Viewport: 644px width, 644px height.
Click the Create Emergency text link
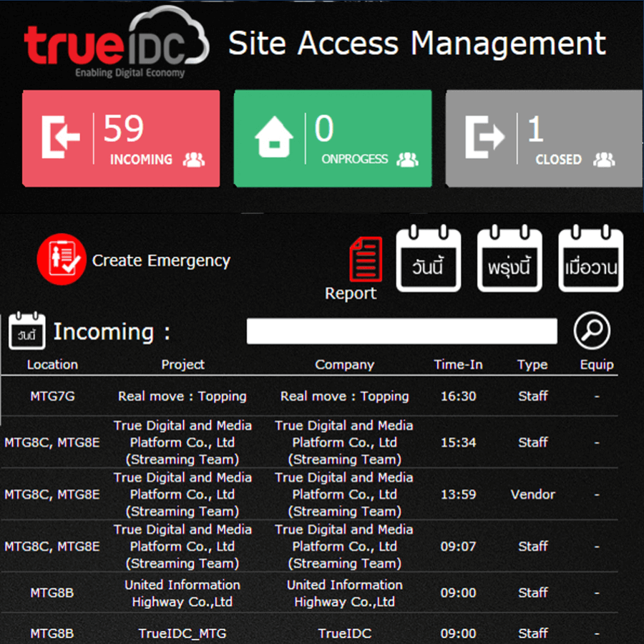click(x=161, y=260)
